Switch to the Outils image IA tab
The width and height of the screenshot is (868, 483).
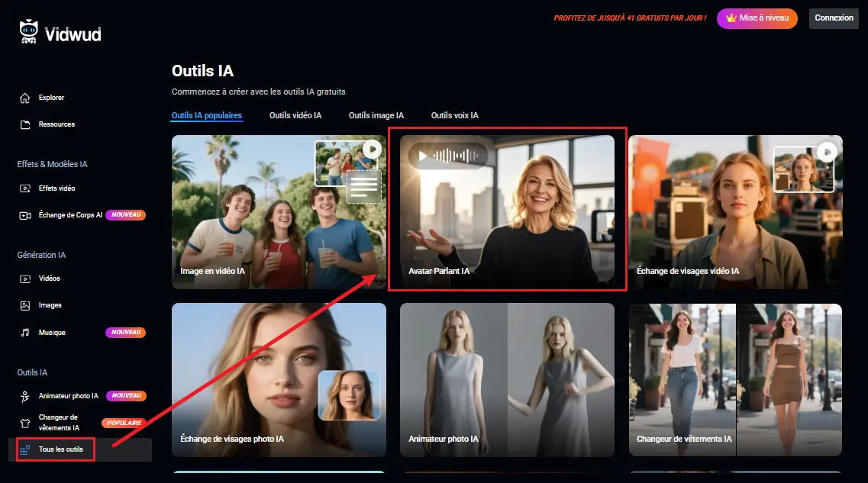[376, 116]
